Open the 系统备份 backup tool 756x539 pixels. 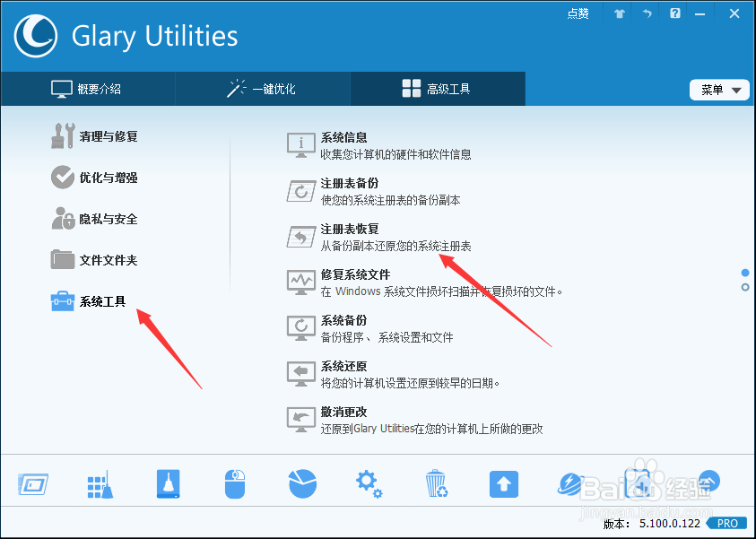point(345,322)
